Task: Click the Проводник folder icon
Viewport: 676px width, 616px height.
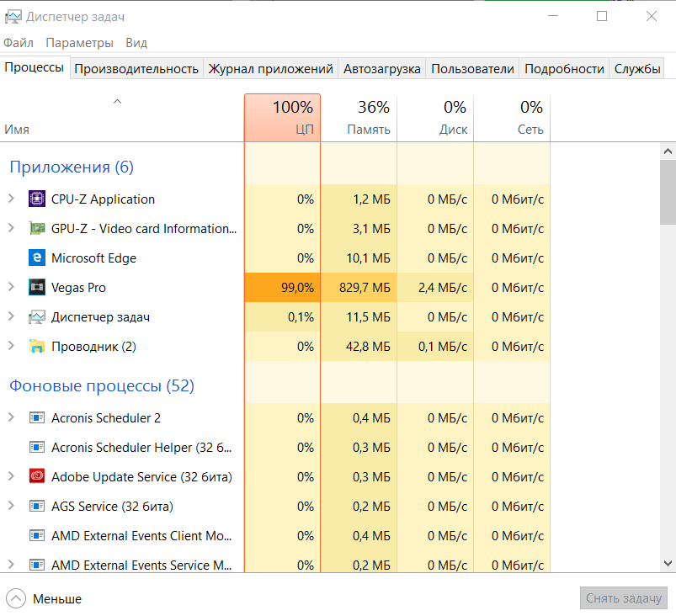Action: [37, 346]
